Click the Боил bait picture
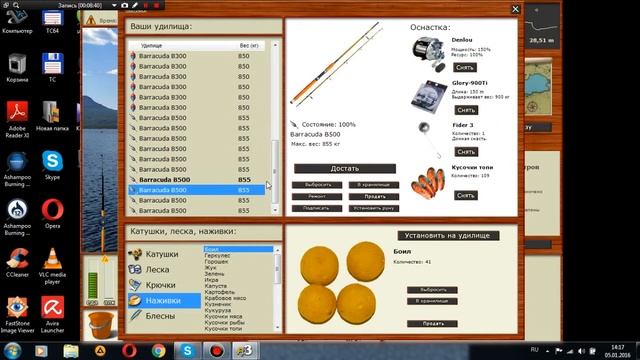The width and height of the screenshot is (640, 360). 341,283
